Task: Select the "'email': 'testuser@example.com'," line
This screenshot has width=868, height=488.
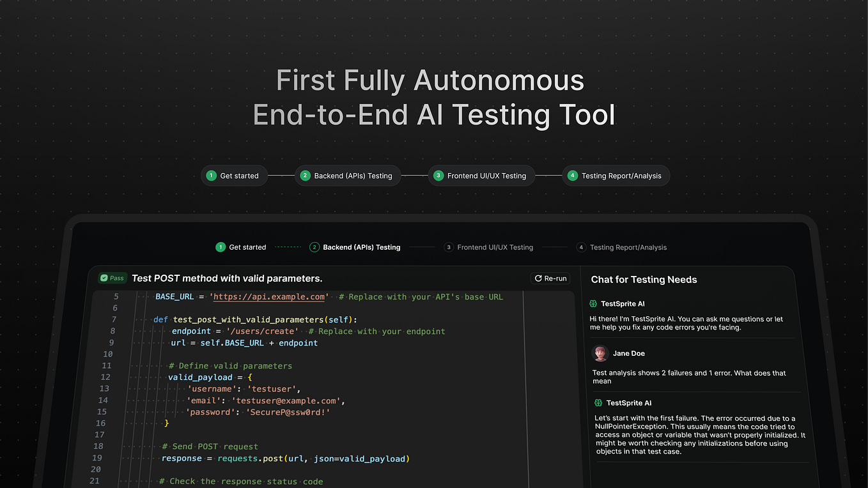Action: [x=266, y=400]
